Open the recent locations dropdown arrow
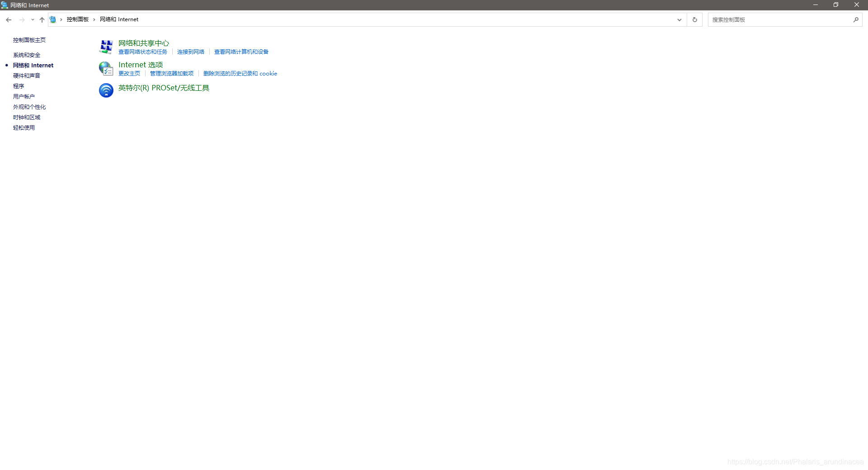Image resolution: width=868 pixels, height=470 pixels. [33, 19]
